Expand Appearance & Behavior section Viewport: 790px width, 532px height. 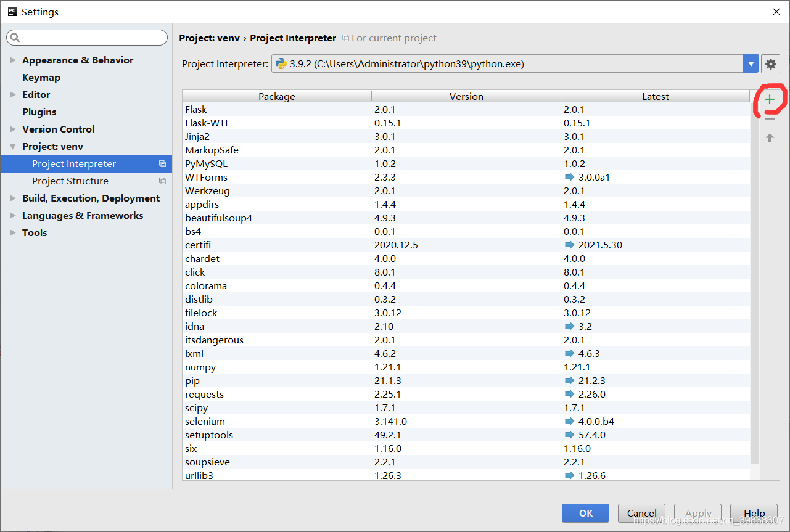click(13, 60)
